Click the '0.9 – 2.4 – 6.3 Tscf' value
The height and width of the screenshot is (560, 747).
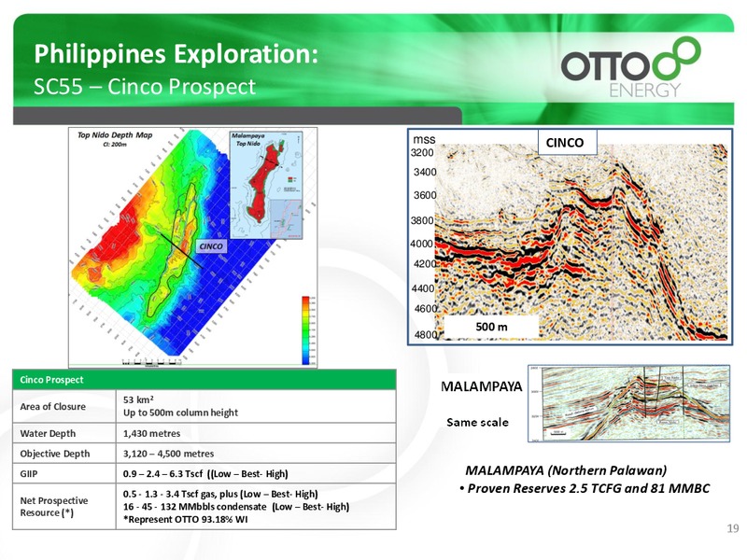coord(205,474)
